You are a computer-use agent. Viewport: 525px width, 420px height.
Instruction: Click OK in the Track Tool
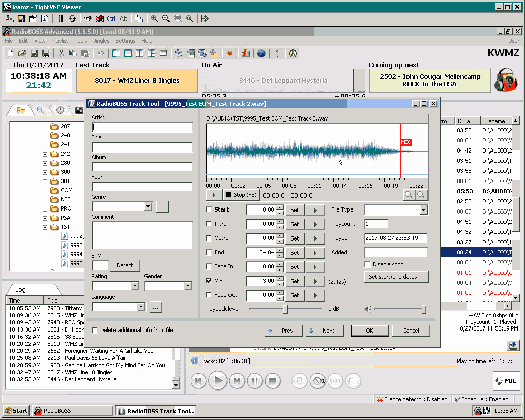click(369, 331)
